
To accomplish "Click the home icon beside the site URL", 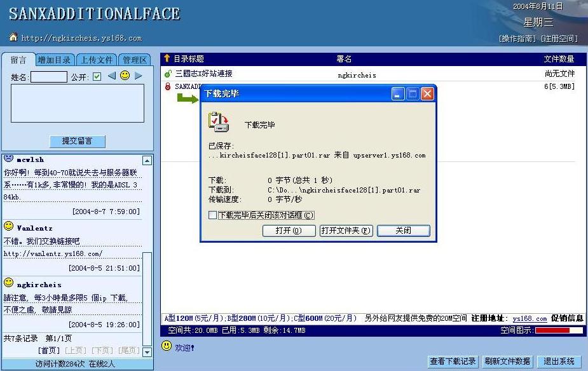I will click(13, 37).
